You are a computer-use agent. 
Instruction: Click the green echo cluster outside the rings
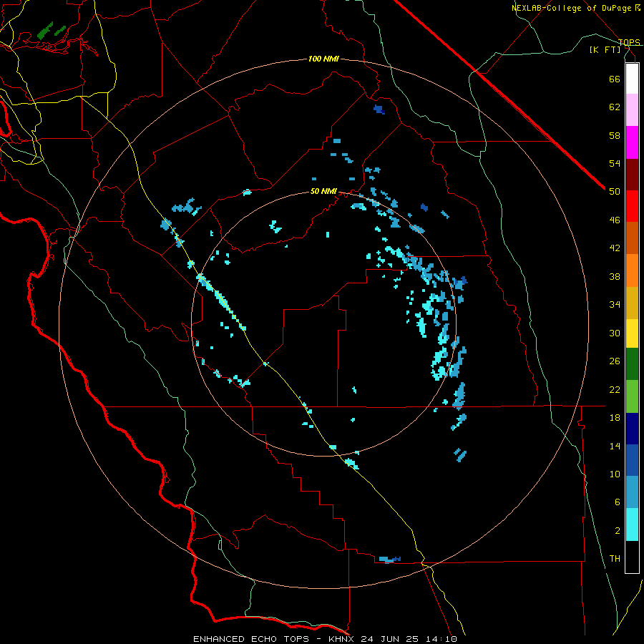click(x=51, y=31)
